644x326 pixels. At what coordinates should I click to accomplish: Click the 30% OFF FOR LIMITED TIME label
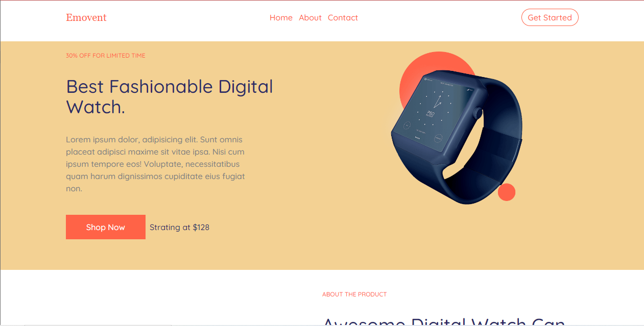(x=106, y=56)
